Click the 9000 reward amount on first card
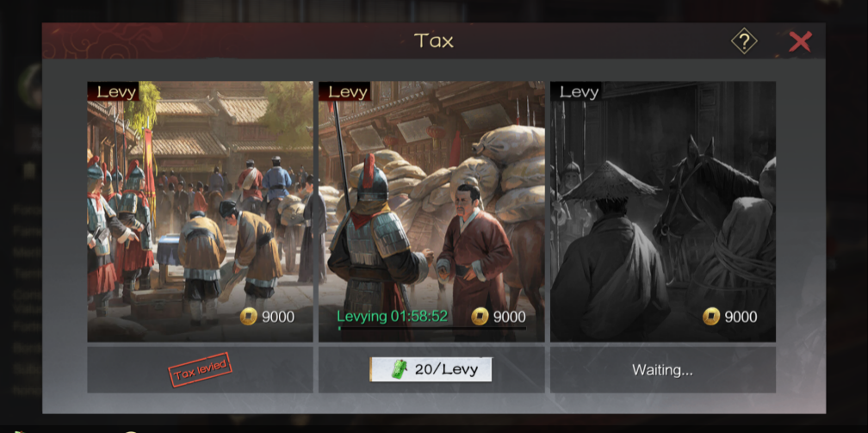This screenshot has width=868, height=433. (278, 317)
